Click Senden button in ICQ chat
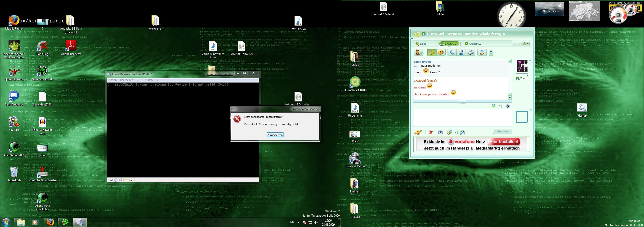This screenshot has width=644, height=227. tap(502, 131)
